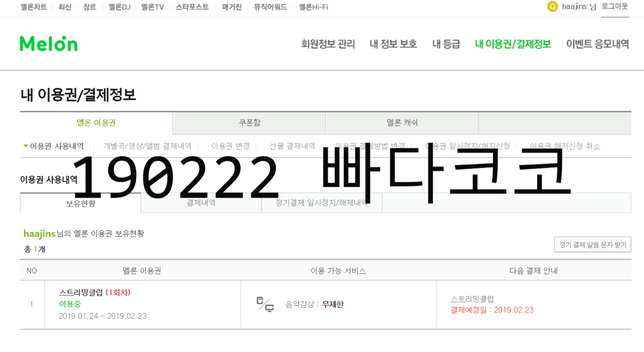Select 이용권 사용내역 submenu
The image size is (644, 352).
(x=57, y=146)
